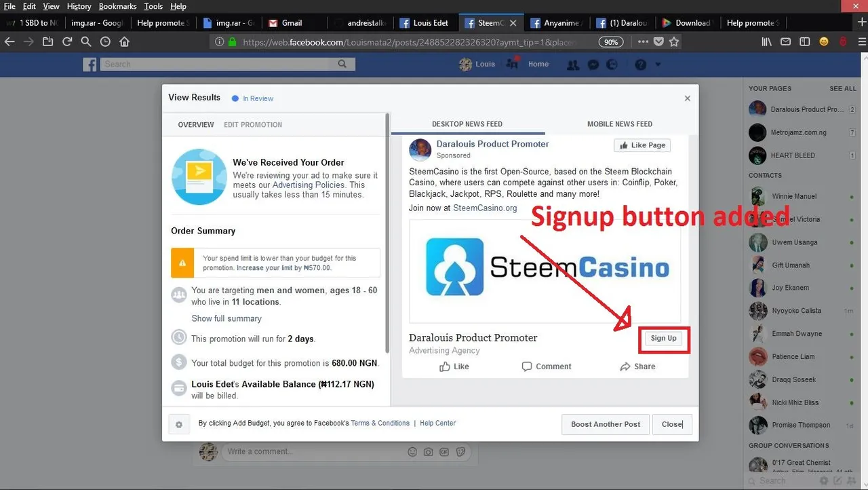Viewport: 868px width, 490px height.
Task: Open Facebook Messenger icon
Action: (x=593, y=64)
